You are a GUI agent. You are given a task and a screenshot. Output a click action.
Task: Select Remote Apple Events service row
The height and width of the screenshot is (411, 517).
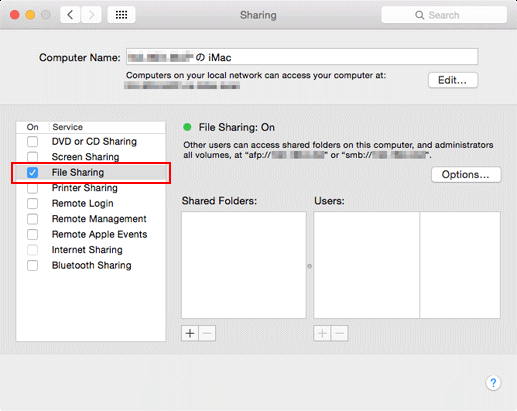pos(91,235)
